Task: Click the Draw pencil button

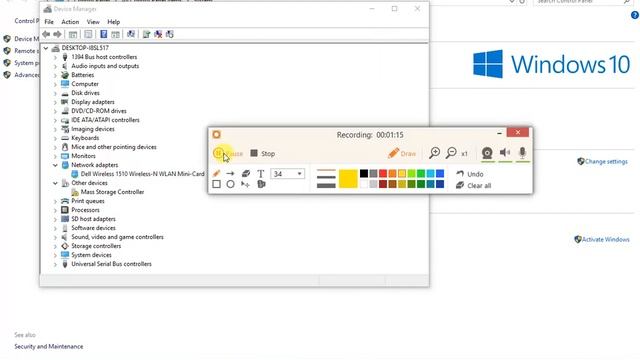Action: (402, 153)
